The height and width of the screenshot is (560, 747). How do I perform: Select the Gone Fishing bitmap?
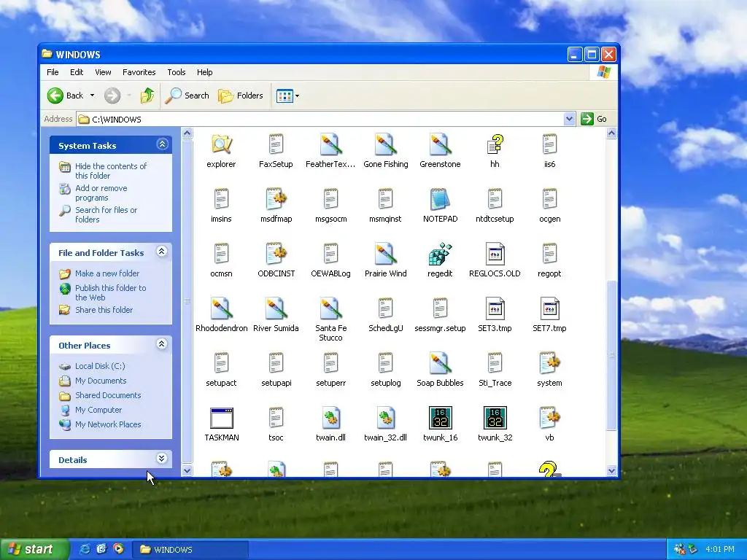(x=385, y=144)
